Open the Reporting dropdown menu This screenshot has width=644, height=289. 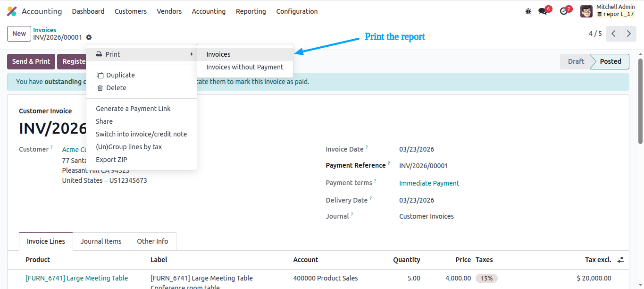251,11
